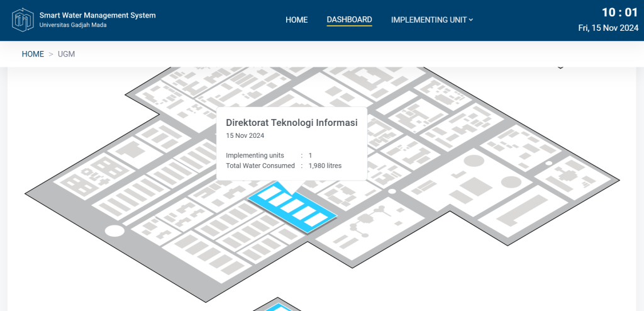Screen dimensions: 644x311
Task: Click the 10:01 clock in the header
Action: pos(619,13)
